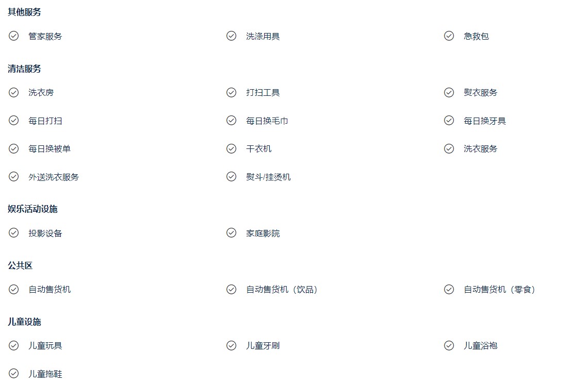
Task: Click the 儿童拖鞋 amenity label
Action: [x=45, y=374]
